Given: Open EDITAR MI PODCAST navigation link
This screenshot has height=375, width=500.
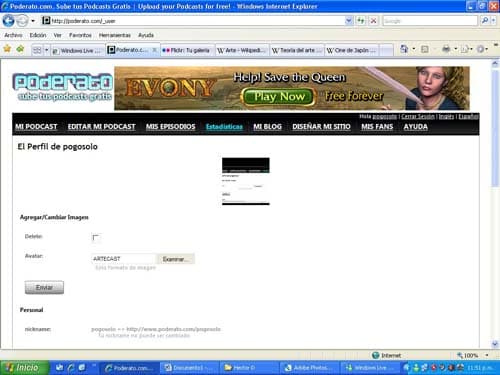Looking at the screenshot, I should (x=101, y=127).
